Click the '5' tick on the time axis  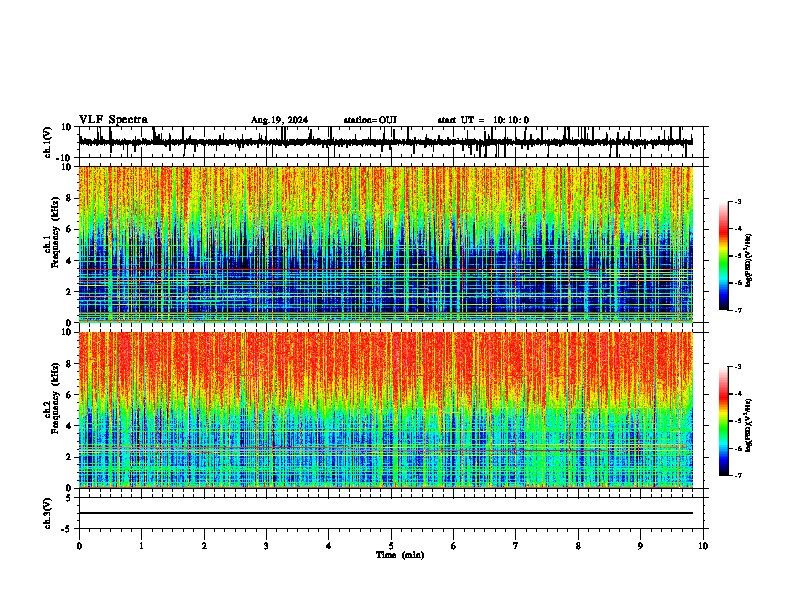pos(391,546)
